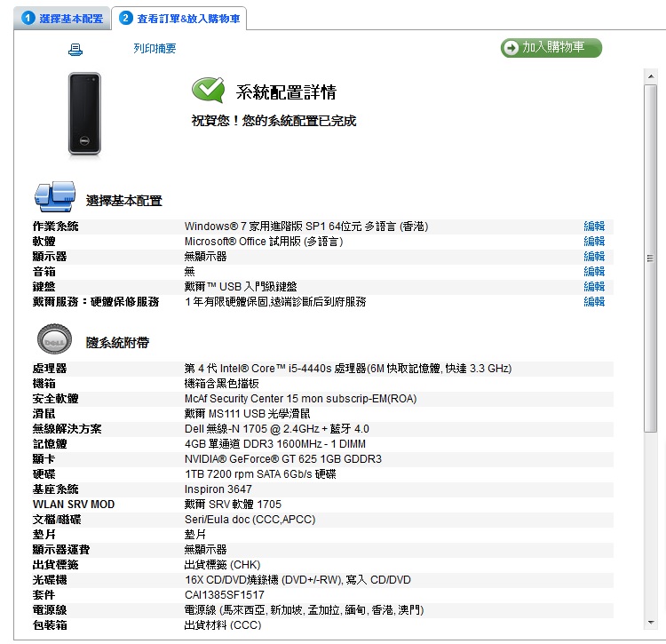The height and width of the screenshot is (644, 666).
Task: Click the 無線解決方案 row label
Action: click(67, 429)
